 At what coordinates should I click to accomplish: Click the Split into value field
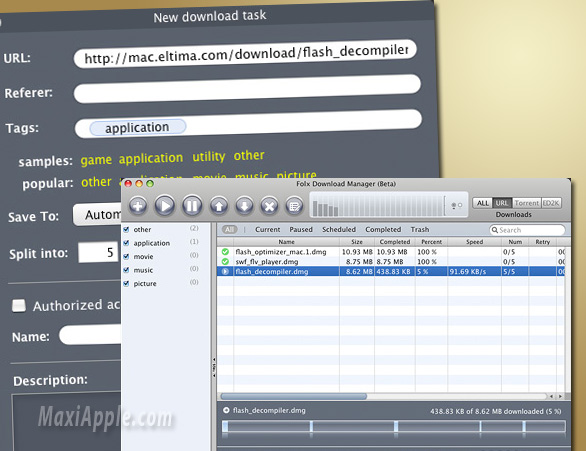point(98,253)
